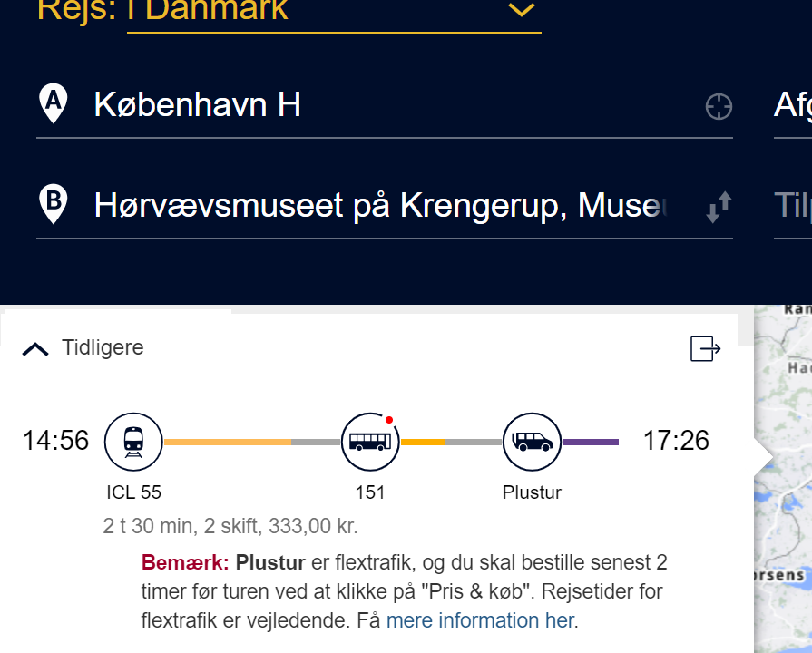
Task: Click the Tidligere label
Action: 103,347
